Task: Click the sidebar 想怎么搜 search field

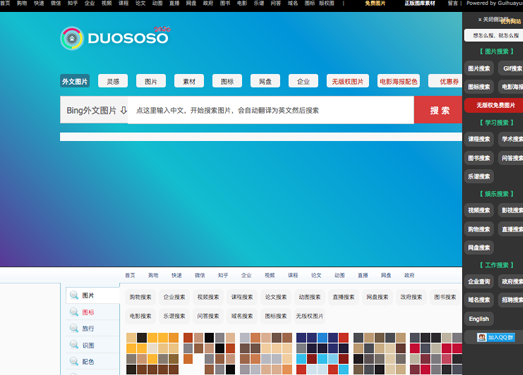Action: coord(494,35)
